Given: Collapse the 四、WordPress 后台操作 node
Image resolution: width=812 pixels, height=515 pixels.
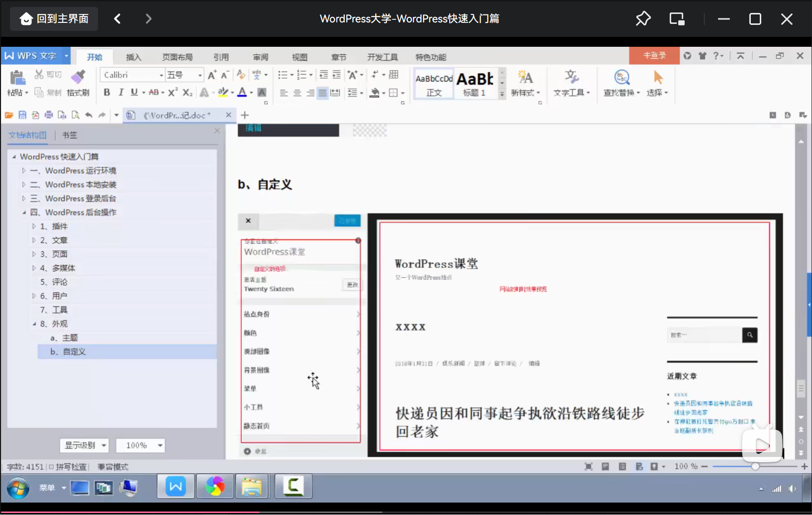Looking at the screenshot, I should [x=23, y=212].
